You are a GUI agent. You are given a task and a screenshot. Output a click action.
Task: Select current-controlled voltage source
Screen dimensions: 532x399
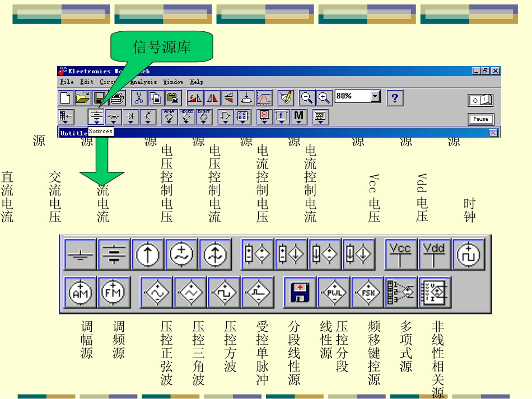(x=324, y=254)
